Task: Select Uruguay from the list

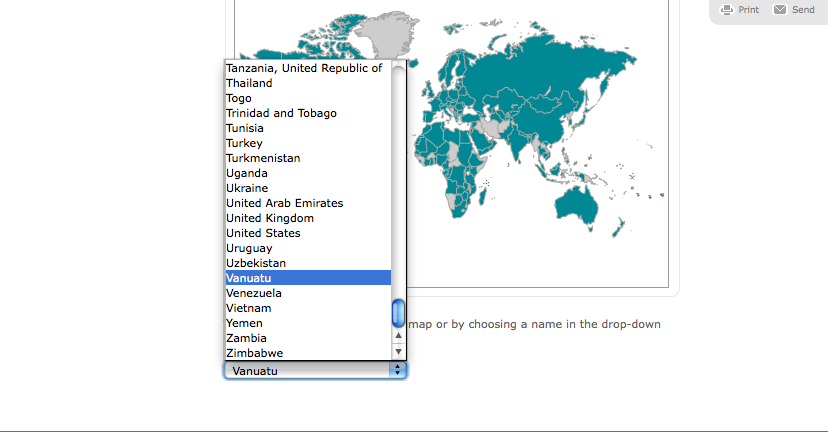Action: click(308, 248)
